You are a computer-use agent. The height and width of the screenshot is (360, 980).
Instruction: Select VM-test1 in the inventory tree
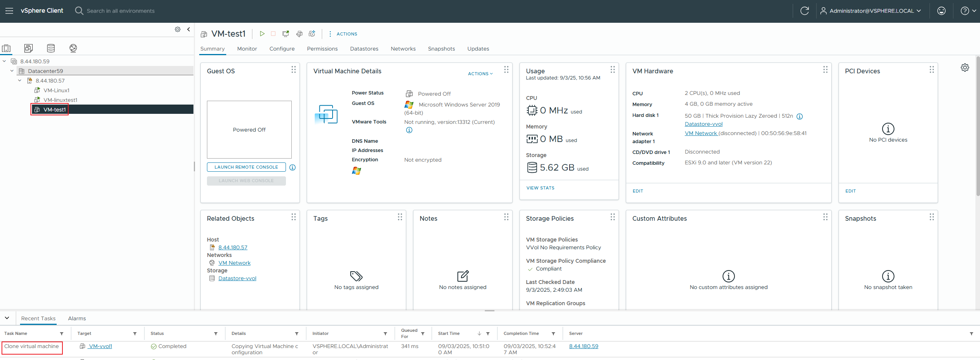(x=54, y=110)
